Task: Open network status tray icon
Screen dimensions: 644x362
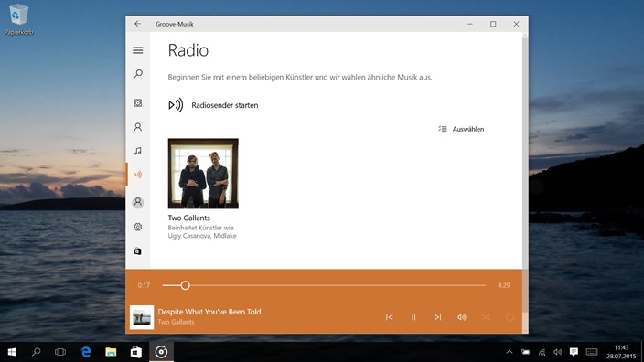Action: 542,352
